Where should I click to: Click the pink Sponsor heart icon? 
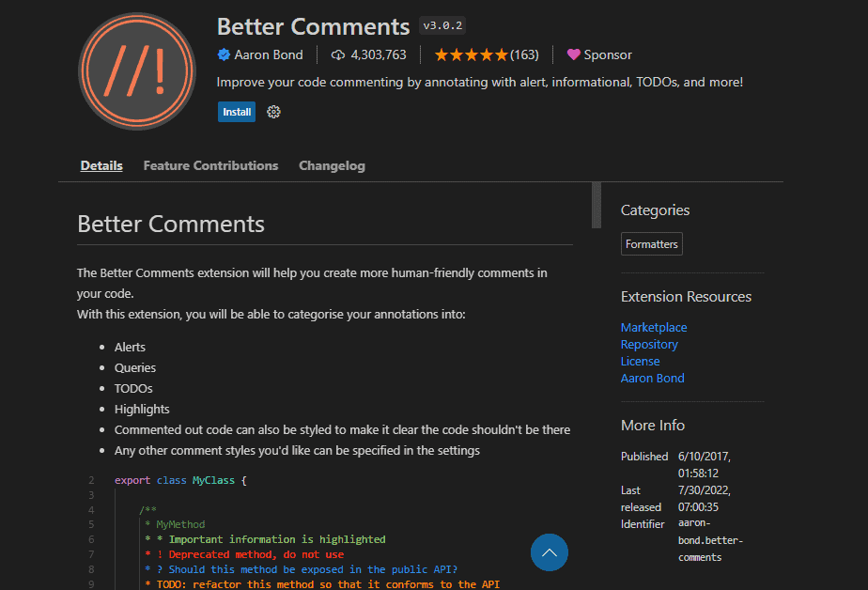(x=573, y=54)
